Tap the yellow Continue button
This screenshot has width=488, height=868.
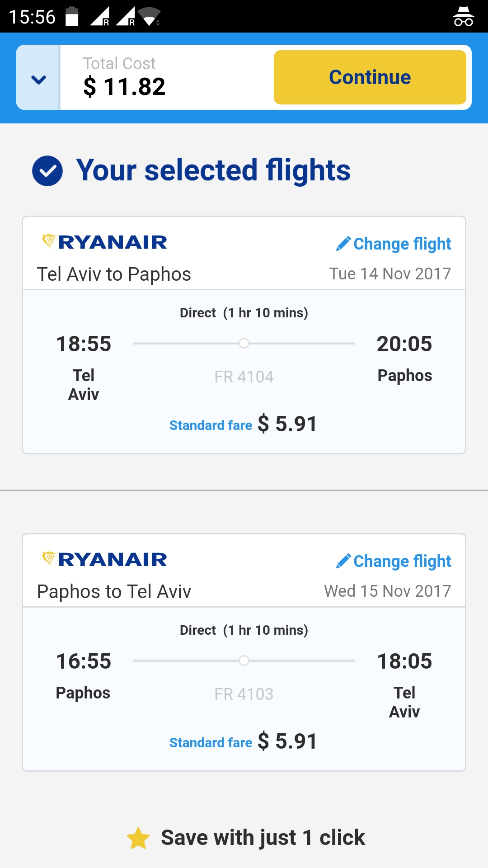click(370, 77)
